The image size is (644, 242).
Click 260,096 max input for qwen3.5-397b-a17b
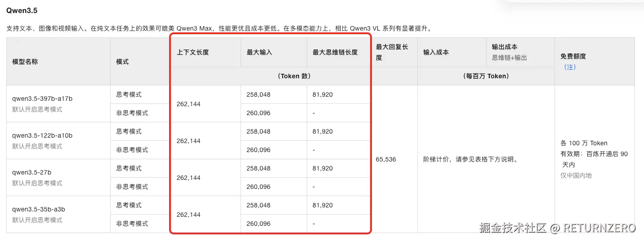259,113
